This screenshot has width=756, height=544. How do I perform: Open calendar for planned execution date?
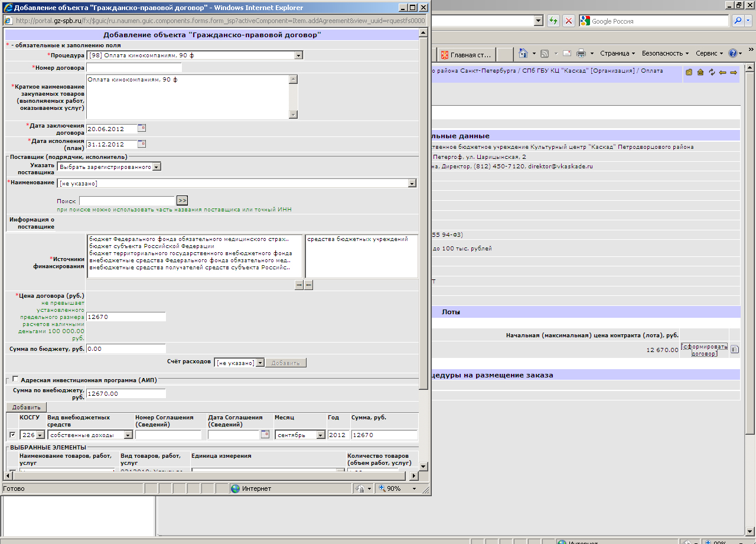point(142,144)
